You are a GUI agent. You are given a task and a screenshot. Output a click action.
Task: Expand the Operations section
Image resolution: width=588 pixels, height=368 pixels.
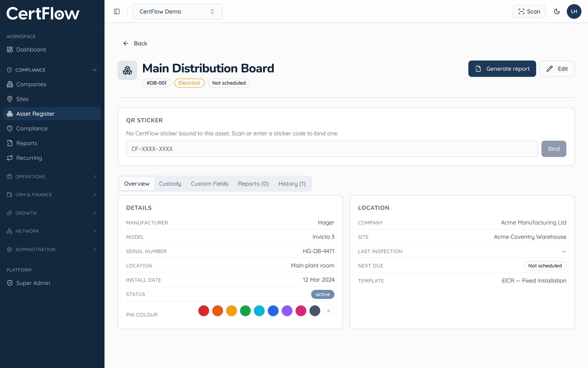52,177
